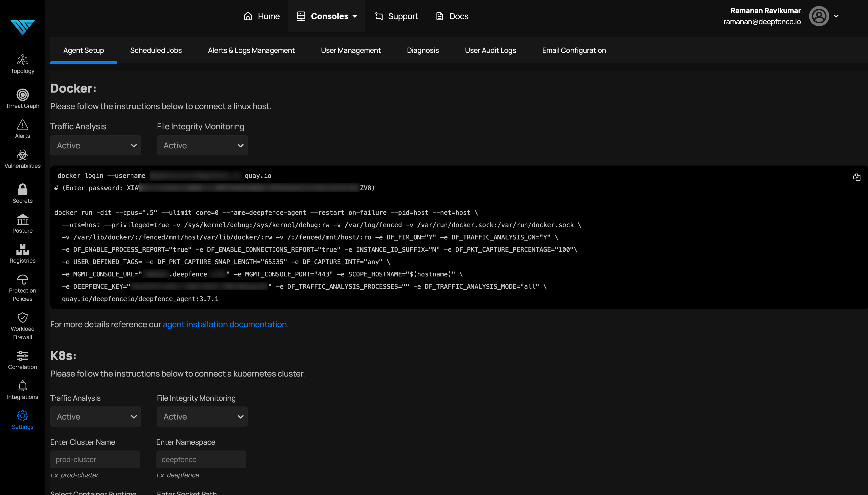Open Protection Policies
Screen dimensions: 868x495
(x=22, y=288)
